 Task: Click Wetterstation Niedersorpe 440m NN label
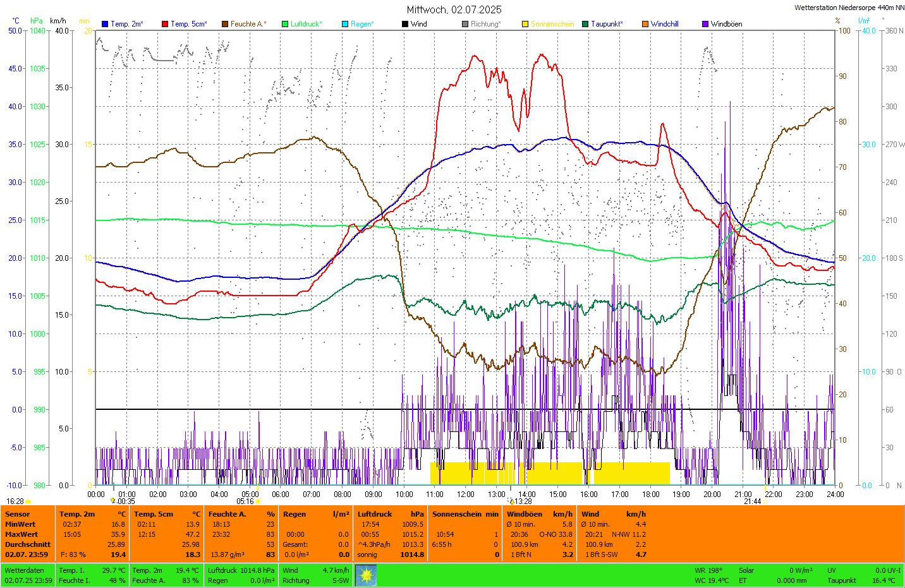coord(849,8)
